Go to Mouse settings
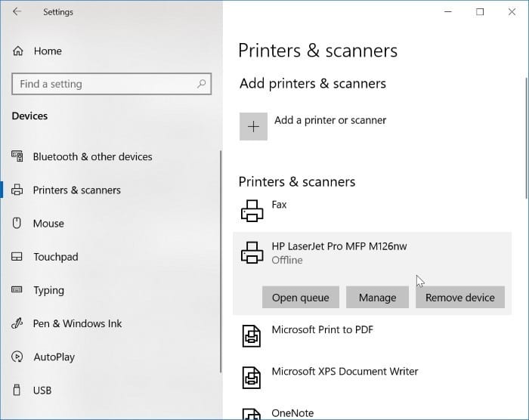This screenshot has width=529, height=420. 48,224
